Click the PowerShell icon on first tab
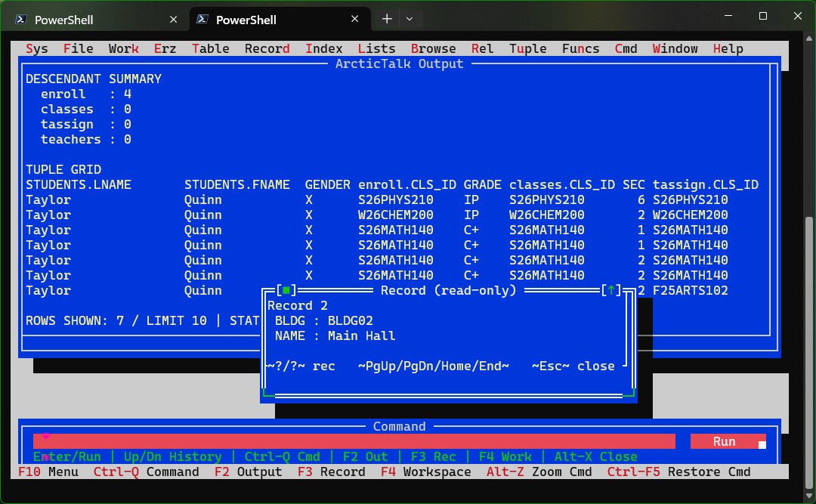The image size is (816, 504). (x=21, y=20)
